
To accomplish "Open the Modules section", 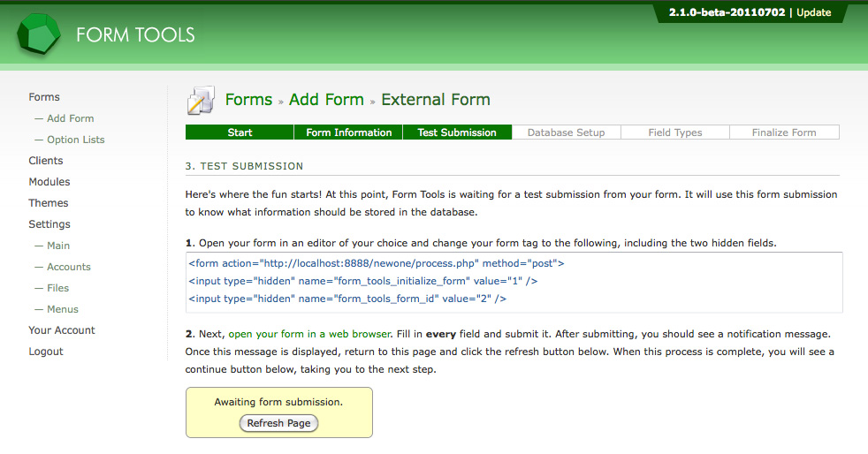I will [x=49, y=182].
